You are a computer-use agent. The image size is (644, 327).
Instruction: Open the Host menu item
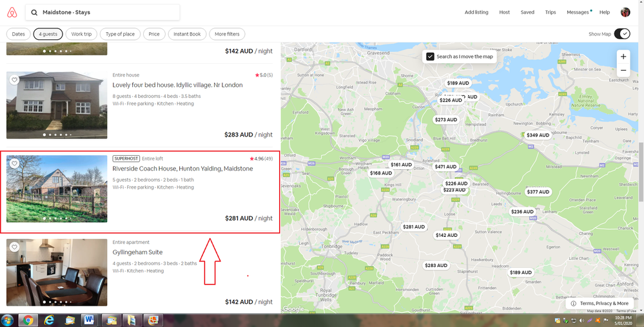click(504, 12)
